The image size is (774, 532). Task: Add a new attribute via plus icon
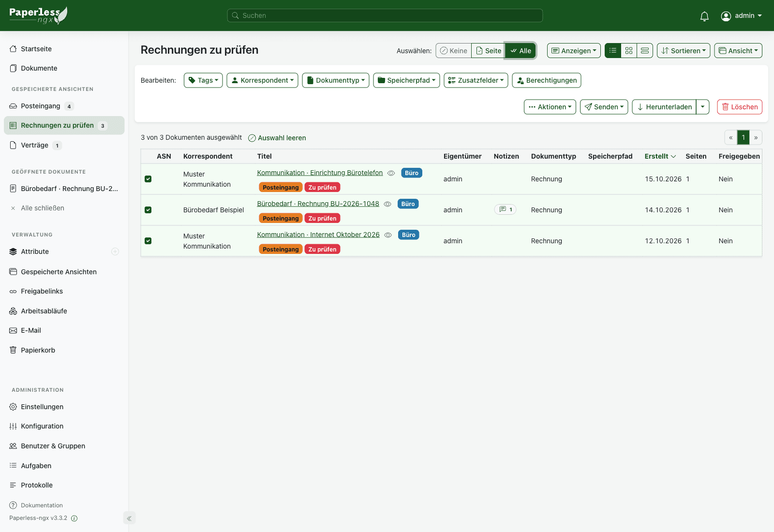[x=115, y=251]
